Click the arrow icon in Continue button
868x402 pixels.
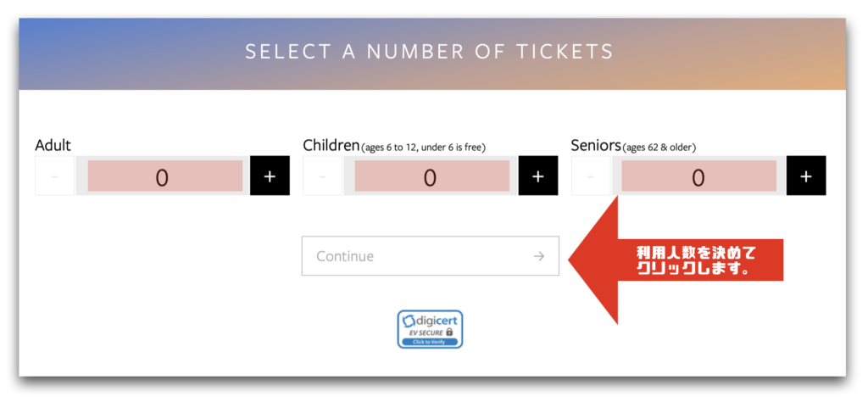539,256
